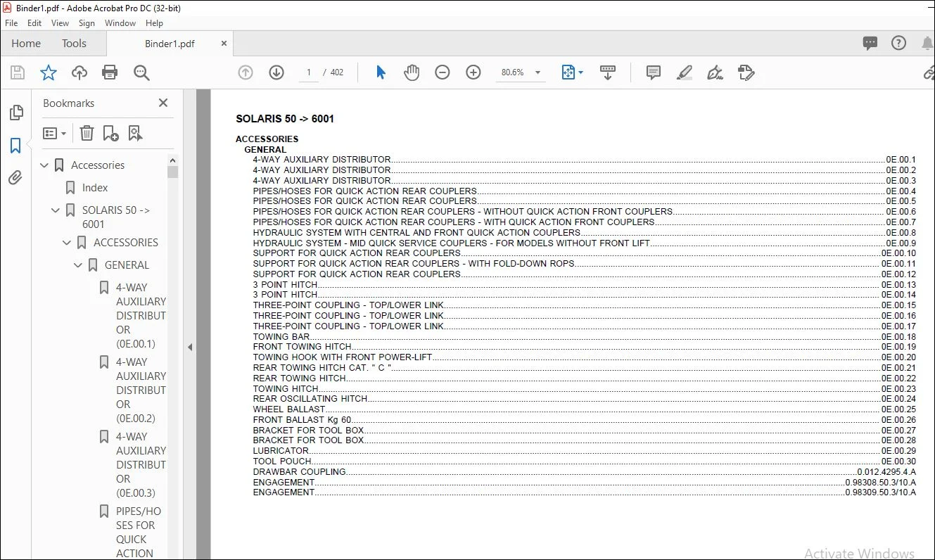This screenshot has width=935, height=560.
Task: Click the Save file icon
Action: 18,72
